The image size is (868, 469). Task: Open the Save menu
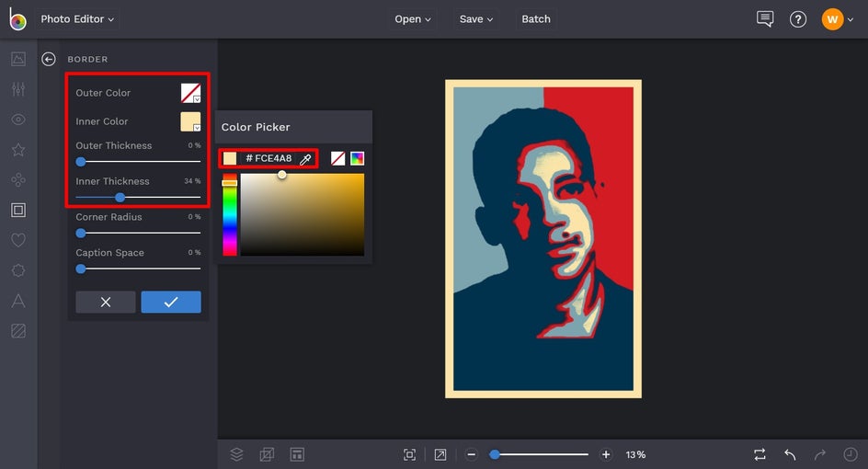click(x=476, y=19)
